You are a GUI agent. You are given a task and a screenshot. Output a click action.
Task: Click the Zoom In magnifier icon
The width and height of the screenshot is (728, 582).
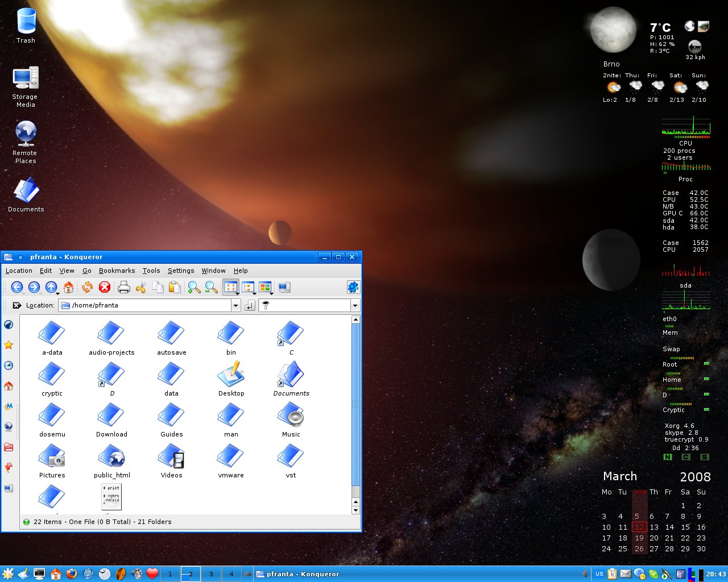(194, 288)
